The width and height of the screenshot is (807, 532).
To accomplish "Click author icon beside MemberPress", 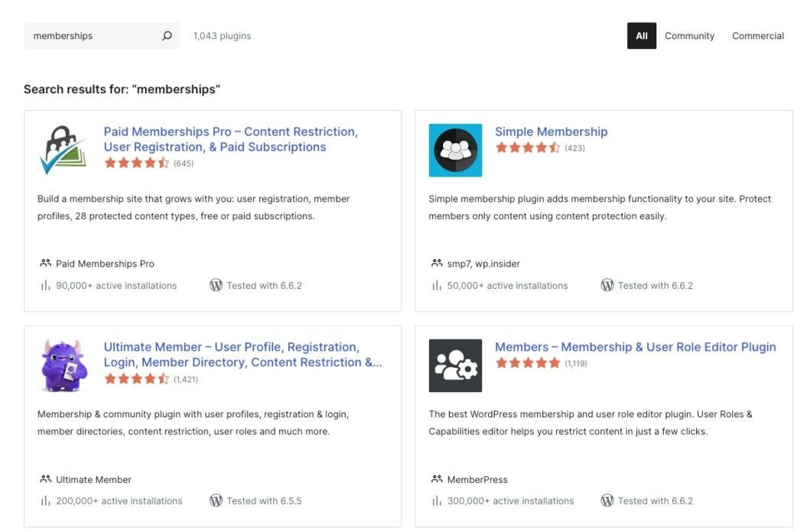I will coord(437,479).
